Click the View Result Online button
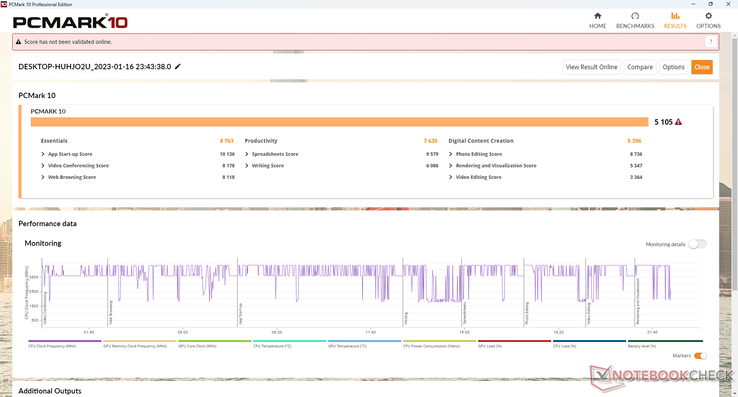This screenshot has width=738, height=397. tap(592, 67)
